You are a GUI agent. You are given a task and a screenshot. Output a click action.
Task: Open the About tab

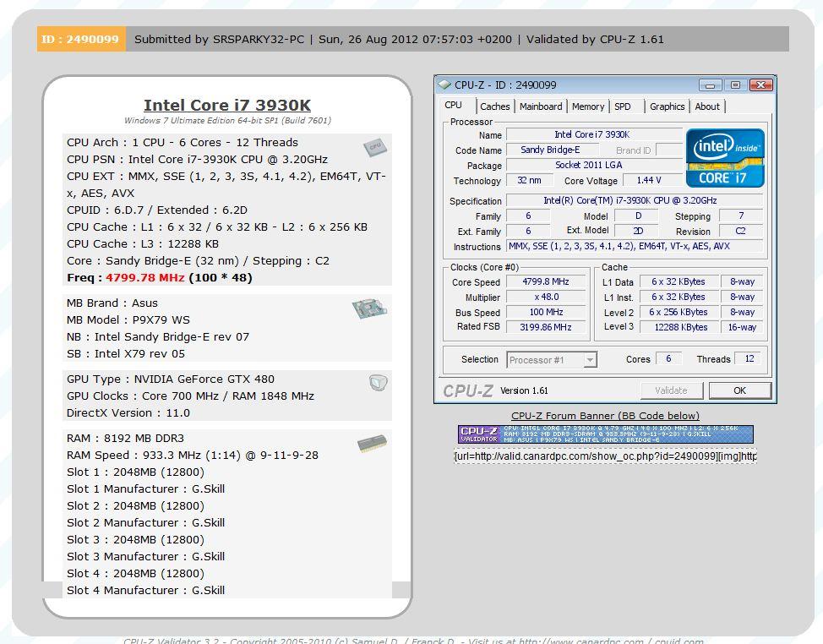coord(707,106)
